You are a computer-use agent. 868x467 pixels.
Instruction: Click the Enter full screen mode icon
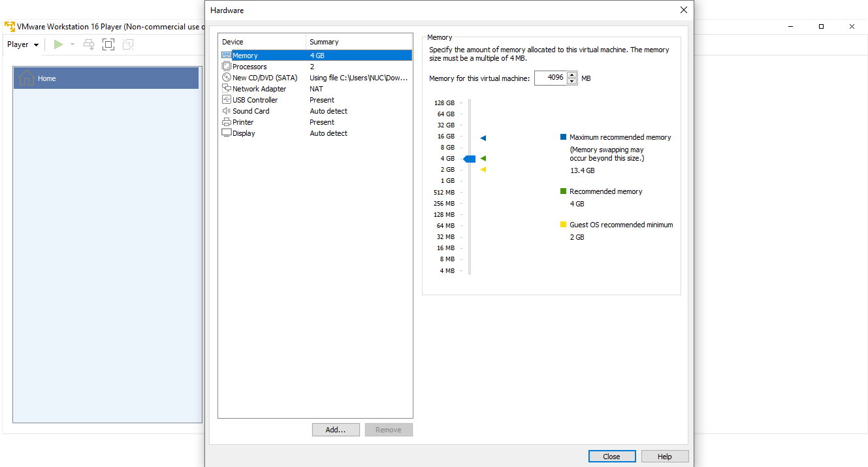(108, 44)
